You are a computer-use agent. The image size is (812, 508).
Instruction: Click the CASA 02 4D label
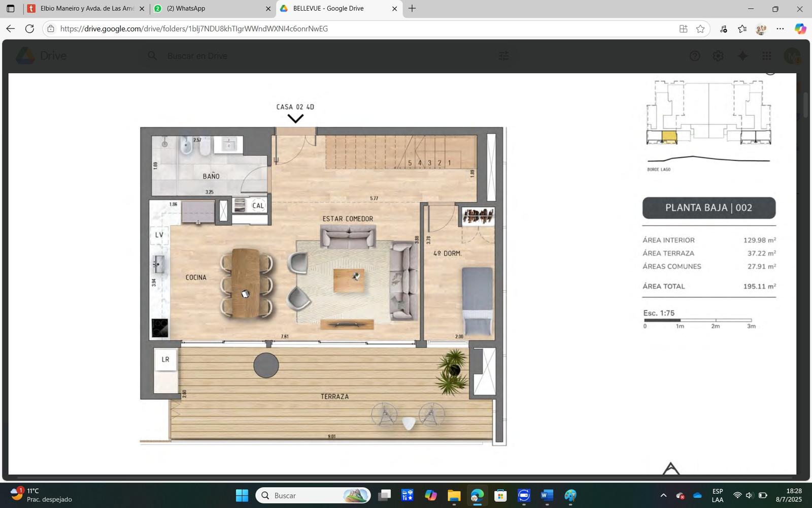point(295,107)
